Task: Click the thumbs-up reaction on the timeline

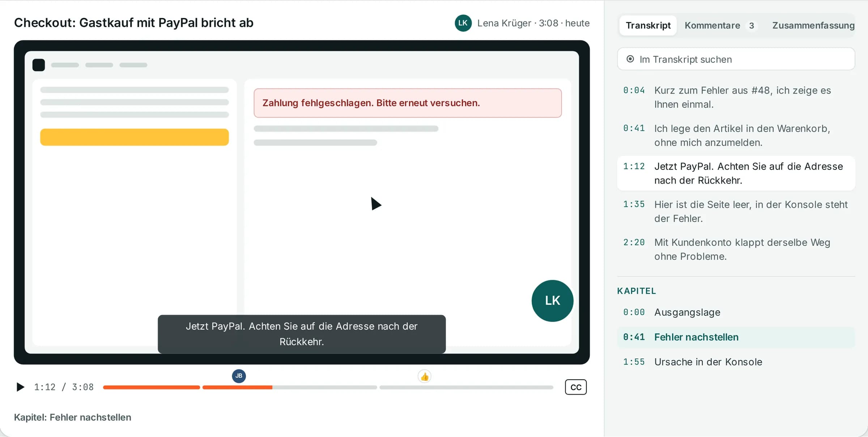Action: [x=425, y=377]
